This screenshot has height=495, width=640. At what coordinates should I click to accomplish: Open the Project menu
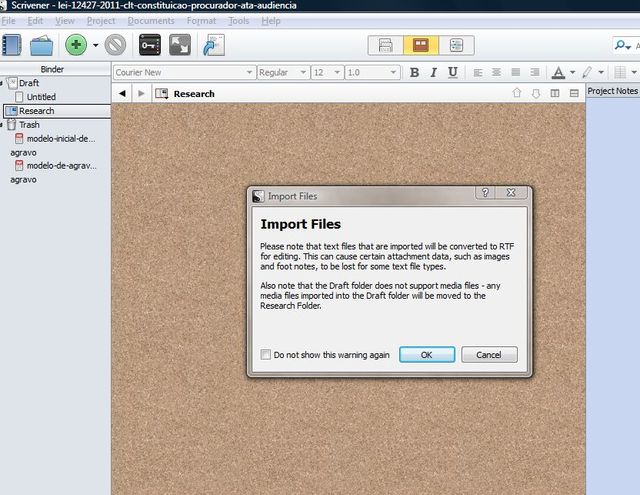[x=101, y=21]
